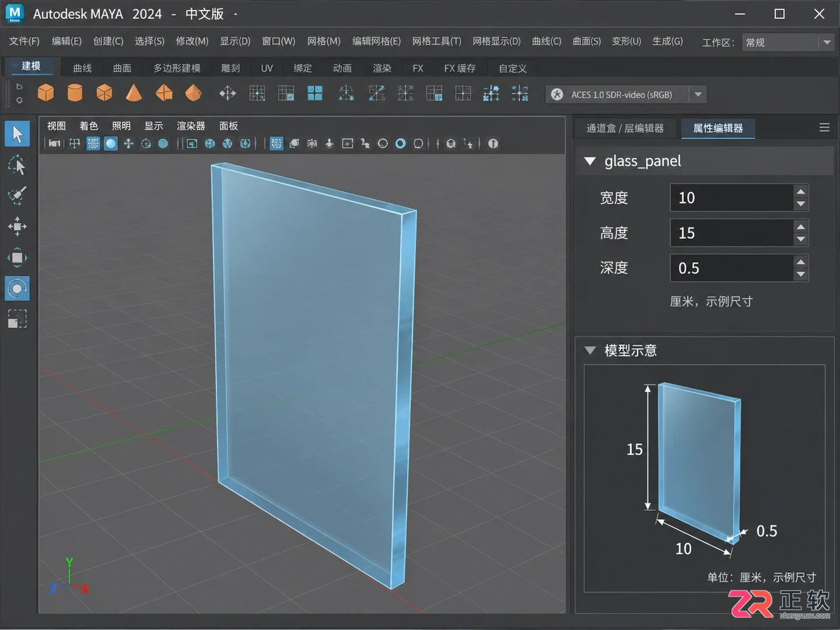
Task: Open the 创建(C) menu
Action: 108,41
